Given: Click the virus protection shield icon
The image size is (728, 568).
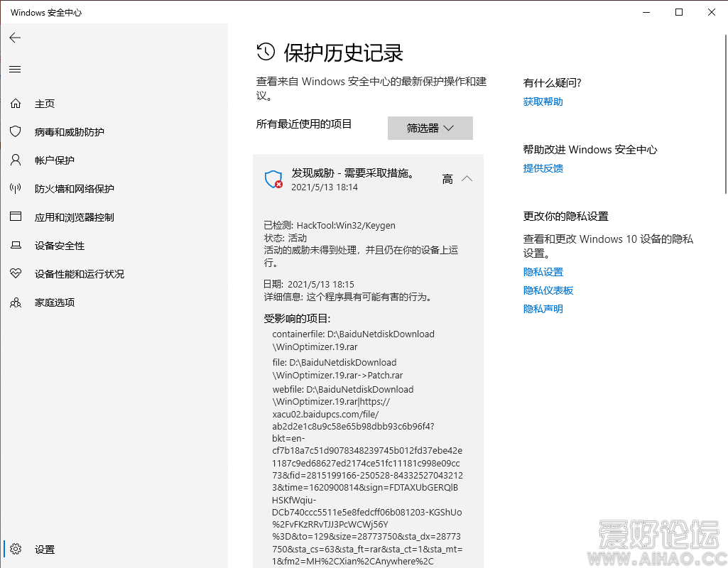Looking at the screenshot, I should click(x=16, y=132).
